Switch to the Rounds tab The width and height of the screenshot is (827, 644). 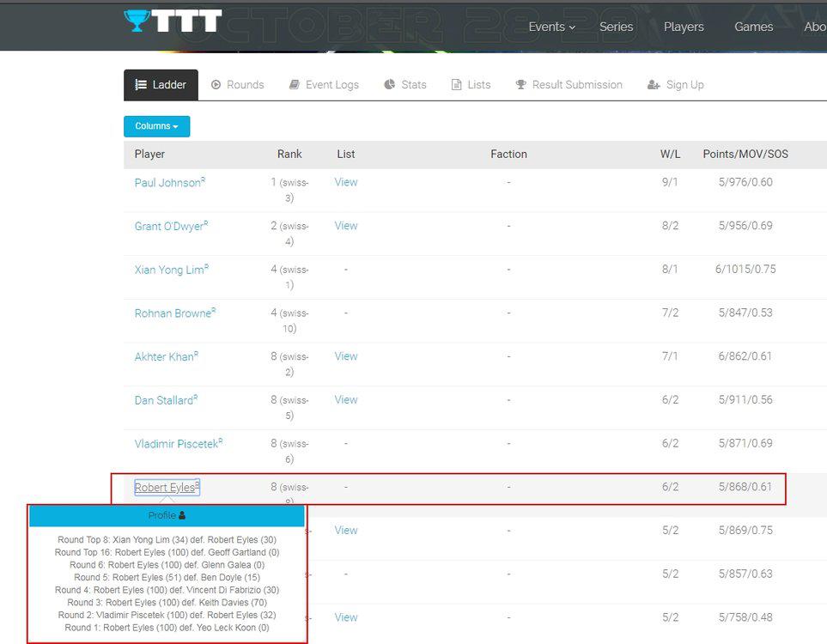click(237, 85)
